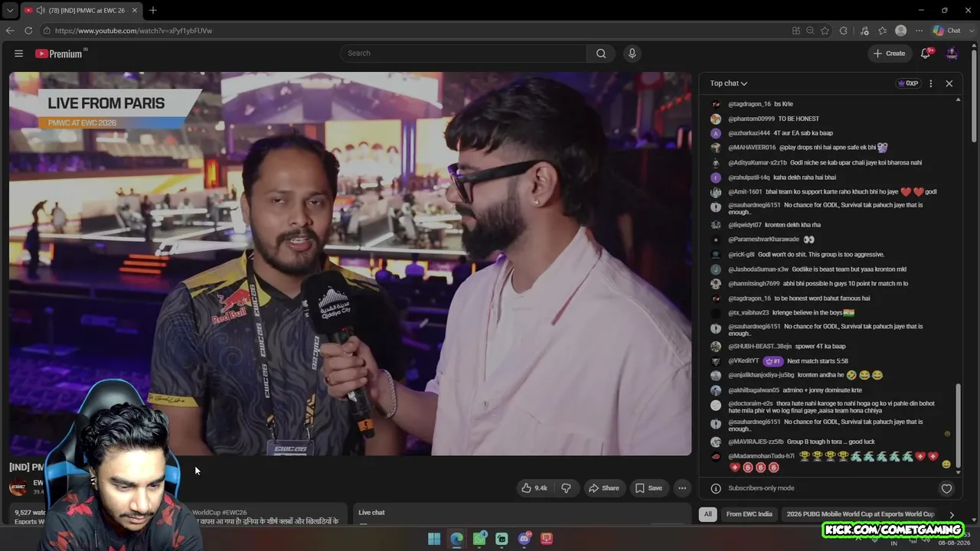Open Copilot Chat sidebar
980x551 pixels.
coord(947,31)
